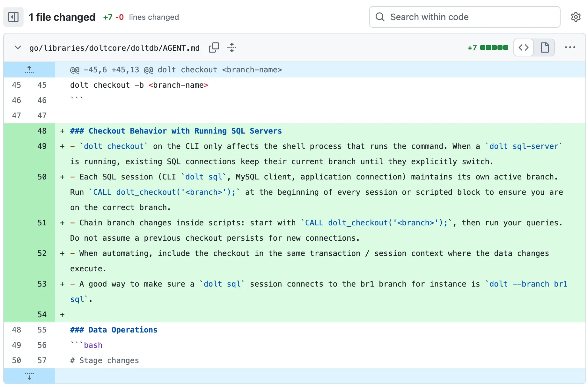588x387 pixels.
Task: Click the green diffstat squares indicator
Action: pos(494,48)
